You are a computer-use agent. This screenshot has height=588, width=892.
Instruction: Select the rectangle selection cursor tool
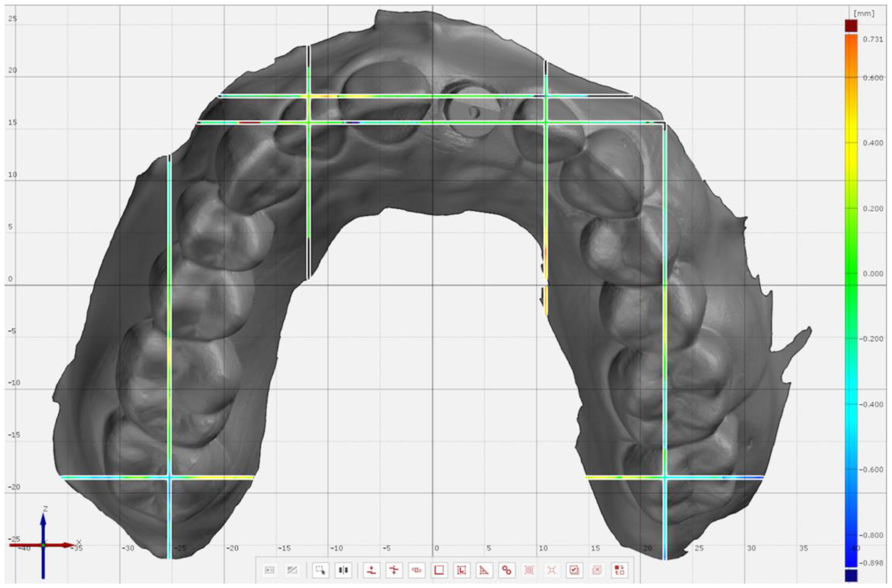point(320,570)
